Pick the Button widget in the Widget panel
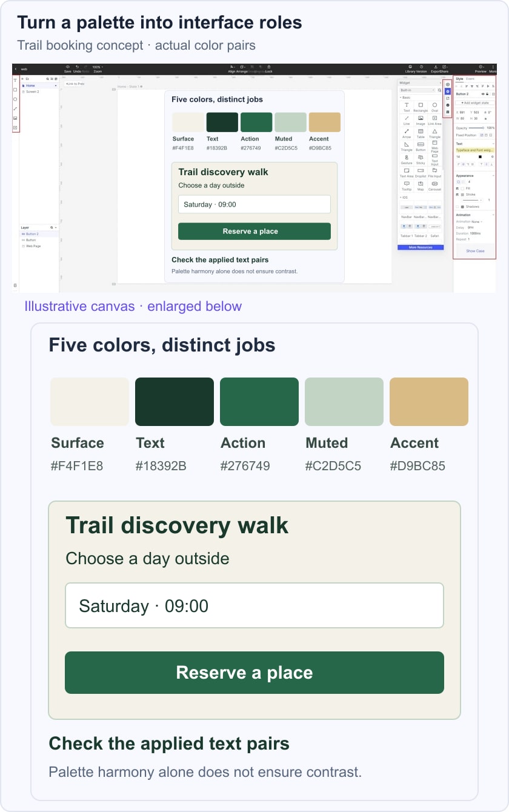 (x=421, y=146)
